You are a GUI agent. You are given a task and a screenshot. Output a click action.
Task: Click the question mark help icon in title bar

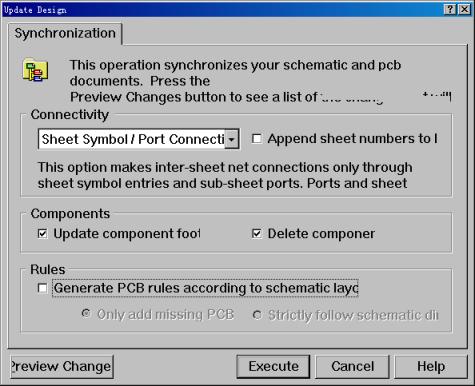click(x=450, y=9)
